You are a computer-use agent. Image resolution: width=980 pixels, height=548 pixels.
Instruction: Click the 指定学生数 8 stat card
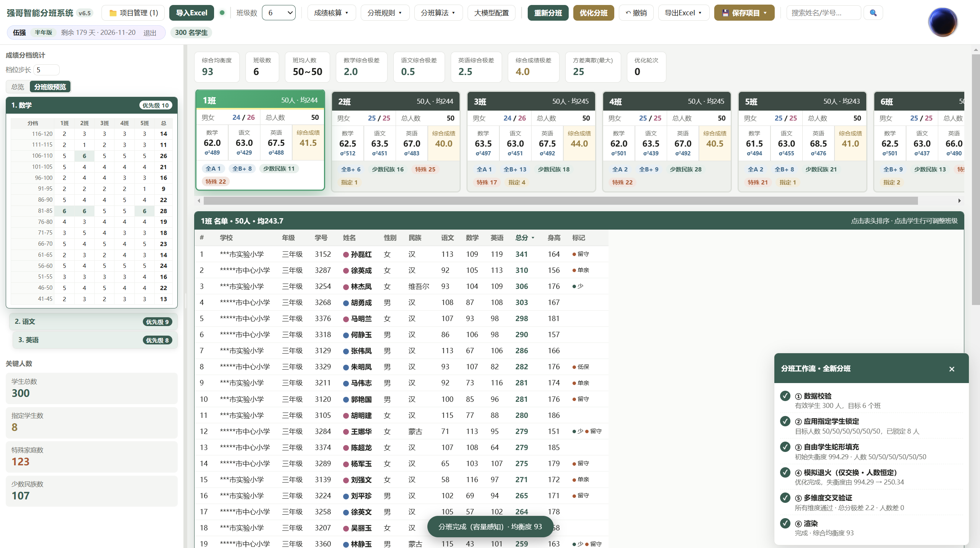[92, 422]
